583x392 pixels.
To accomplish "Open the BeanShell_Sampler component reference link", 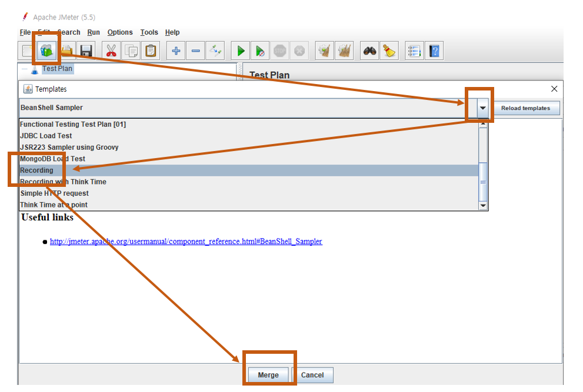I will tap(186, 242).
